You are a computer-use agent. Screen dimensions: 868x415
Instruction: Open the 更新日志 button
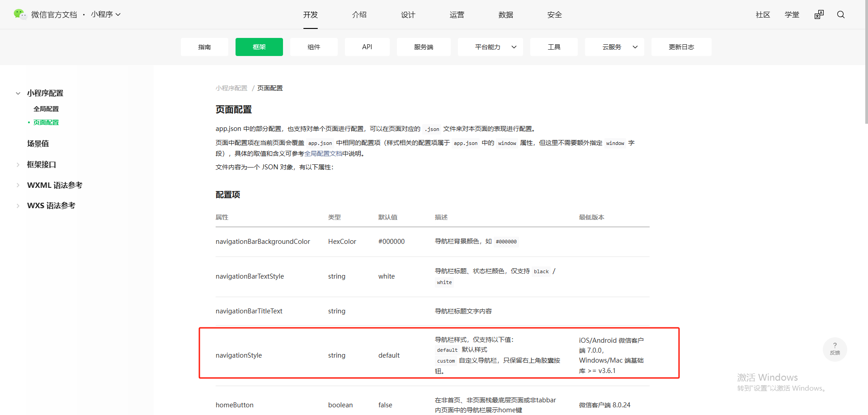(x=681, y=47)
